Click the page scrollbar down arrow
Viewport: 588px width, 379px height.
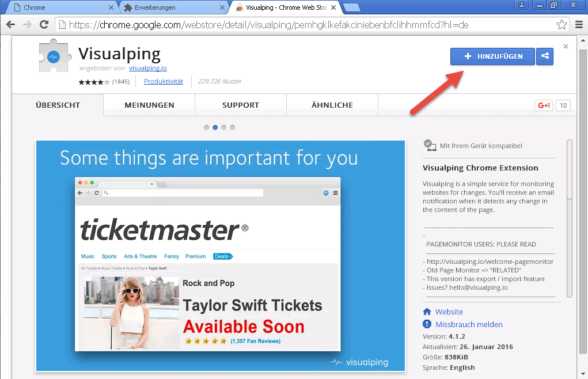point(583,374)
